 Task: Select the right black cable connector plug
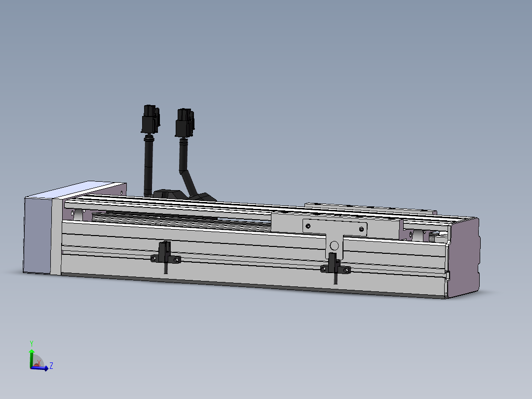click(x=185, y=123)
